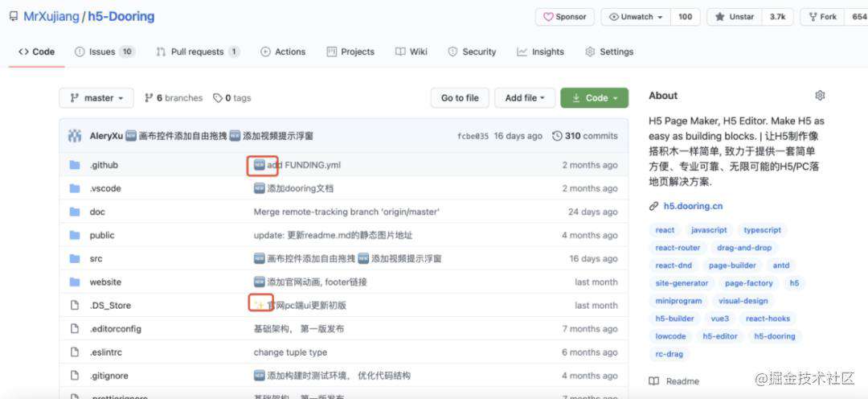Open the Readme link in About
868x399 pixels.
point(674,381)
